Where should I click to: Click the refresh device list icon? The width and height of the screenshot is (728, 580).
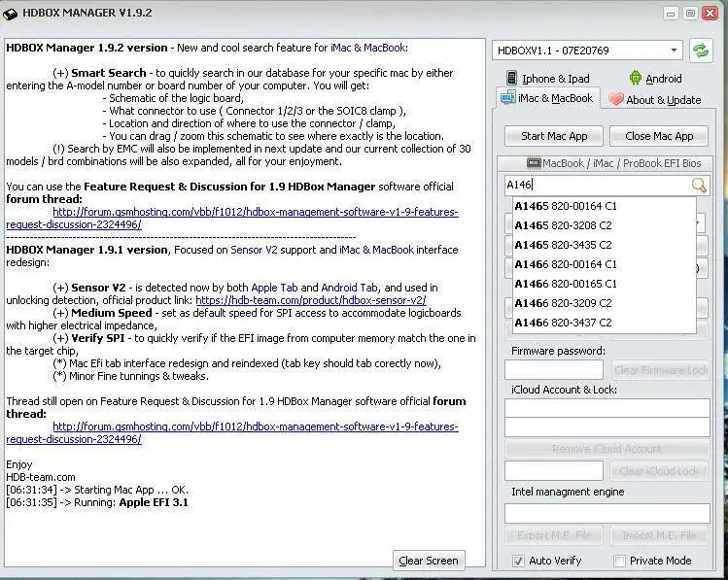pyautogui.click(x=701, y=51)
